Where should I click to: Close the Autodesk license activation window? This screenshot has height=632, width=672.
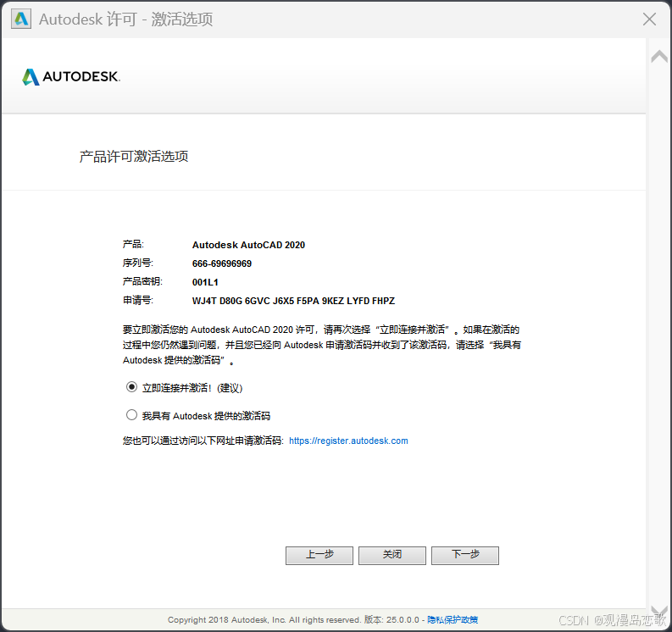tap(649, 19)
